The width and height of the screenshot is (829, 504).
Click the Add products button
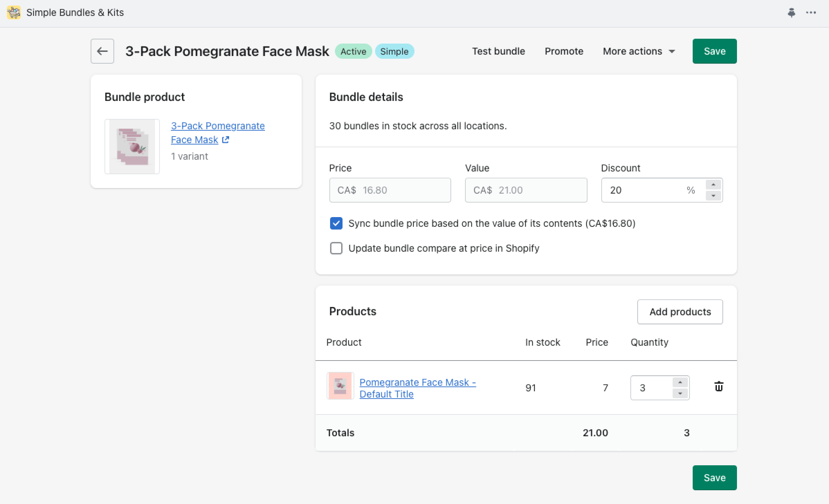[680, 312]
